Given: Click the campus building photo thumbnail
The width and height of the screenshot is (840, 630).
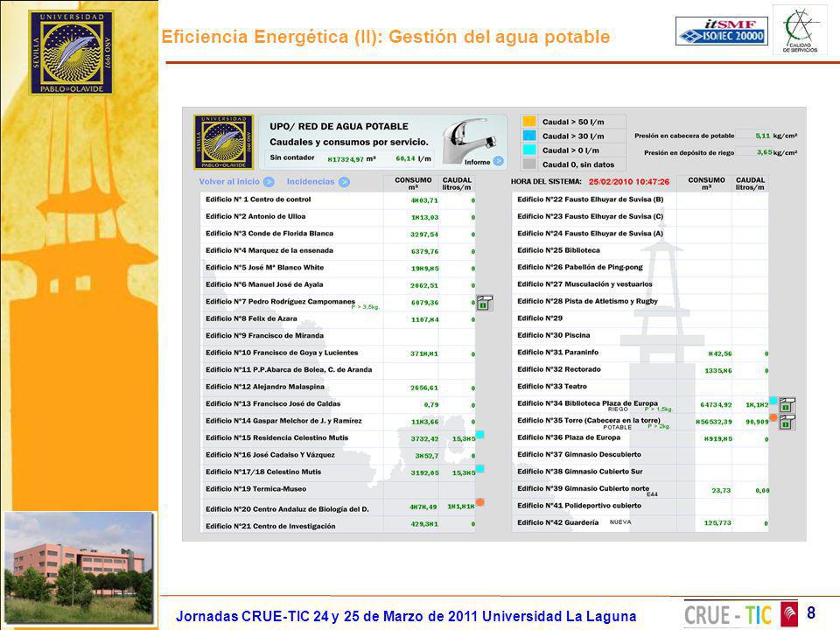Looking at the screenshot, I should (x=79, y=567).
